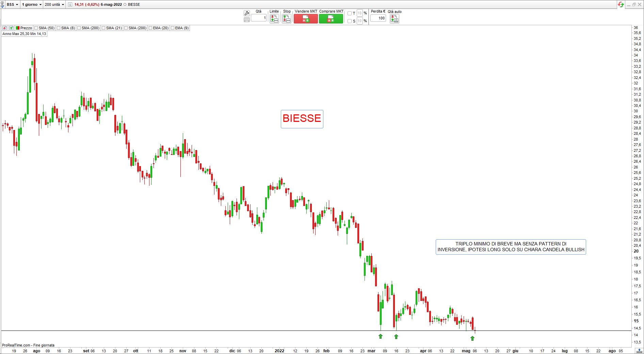Click the T percent value field
This screenshot has height=354, width=644.
[359, 13]
